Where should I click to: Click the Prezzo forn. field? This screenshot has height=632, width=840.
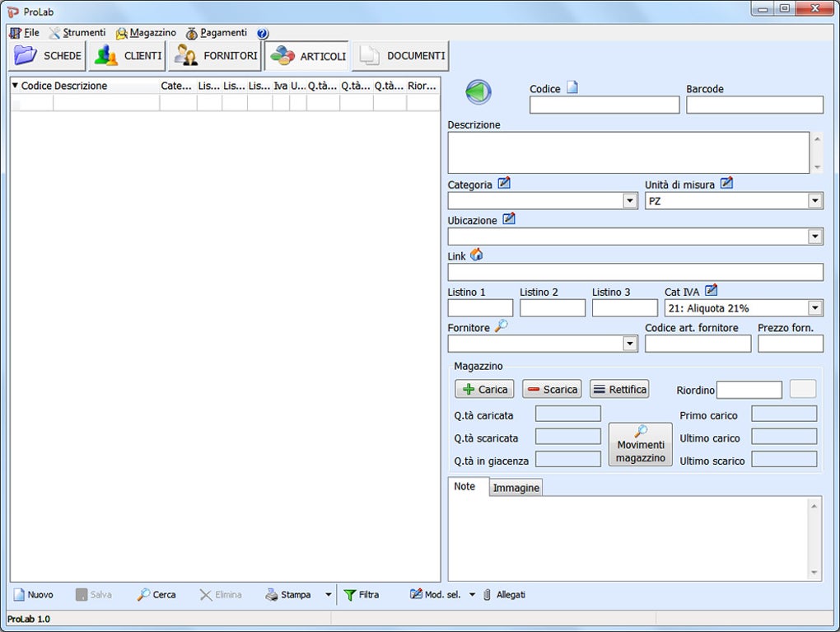pyautogui.click(x=791, y=344)
